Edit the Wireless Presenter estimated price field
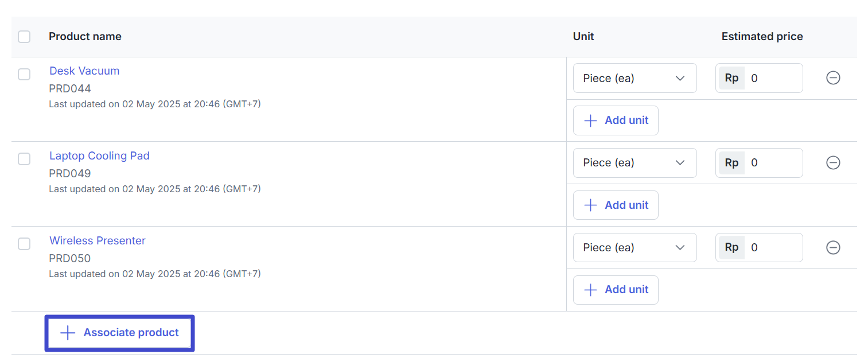Screen dimensions: 868x362 pyautogui.click(x=772, y=247)
